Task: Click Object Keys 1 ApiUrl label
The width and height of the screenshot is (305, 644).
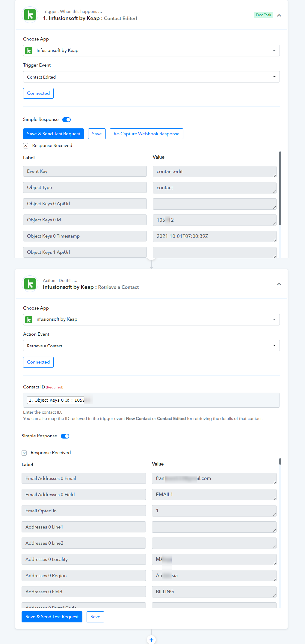Action: point(85,252)
